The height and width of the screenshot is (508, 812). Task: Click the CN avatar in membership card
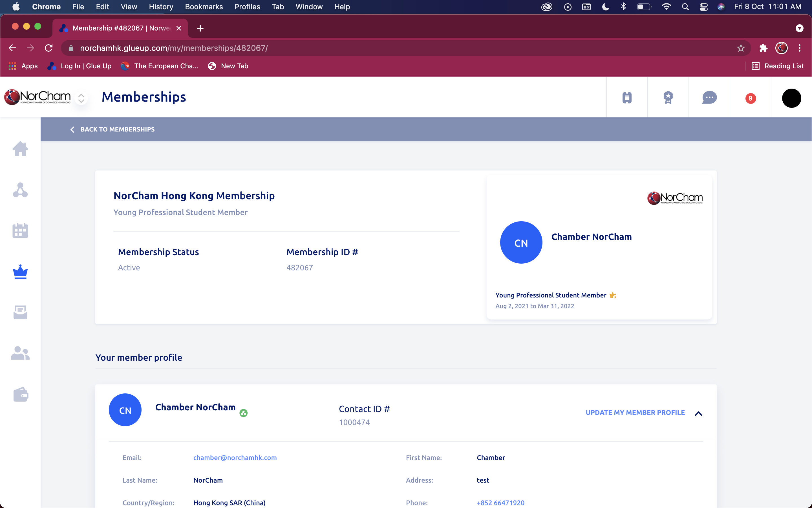[x=521, y=243]
